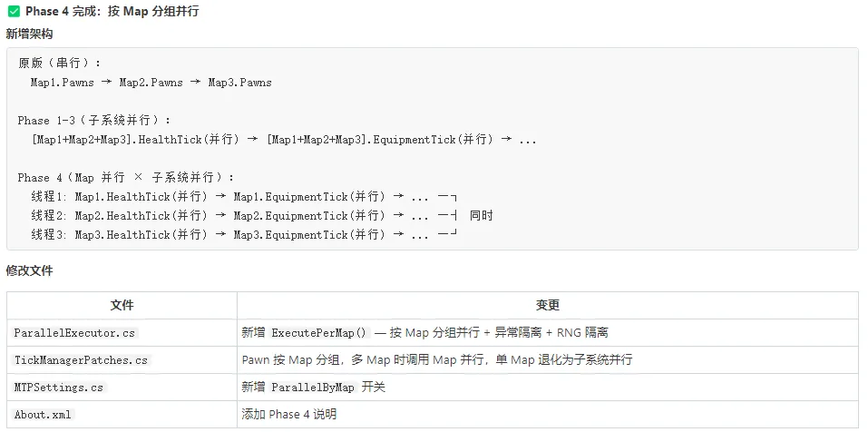868x432 pixels.
Task: Click the "Phase 1-3（子系统并行）" code line
Action: pos(93,121)
